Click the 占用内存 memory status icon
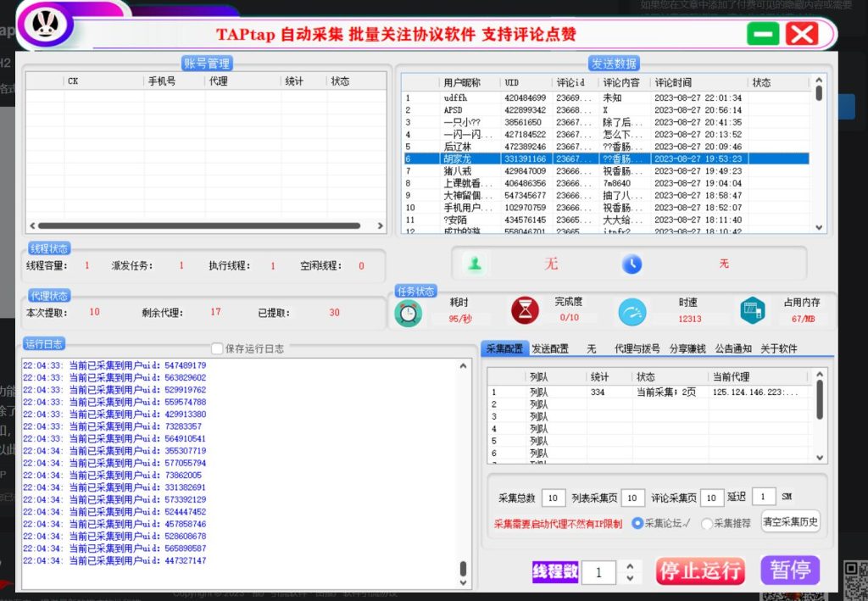The image size is (868, 601). [753, 310]
